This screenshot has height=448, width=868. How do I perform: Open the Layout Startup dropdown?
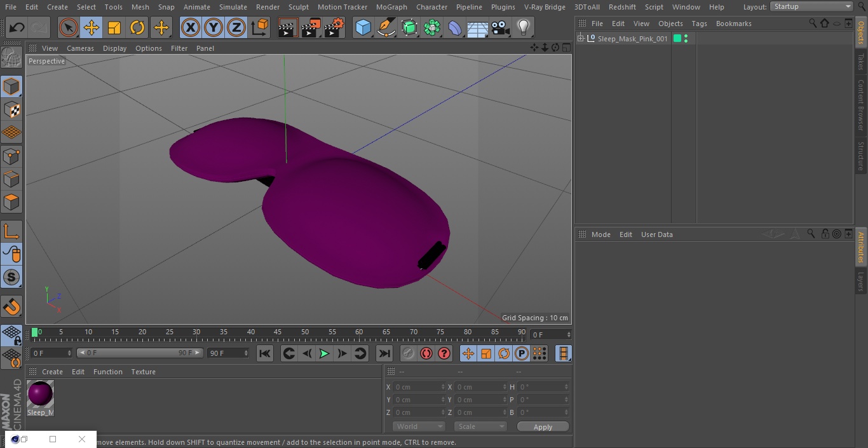(x=811, y=6)
